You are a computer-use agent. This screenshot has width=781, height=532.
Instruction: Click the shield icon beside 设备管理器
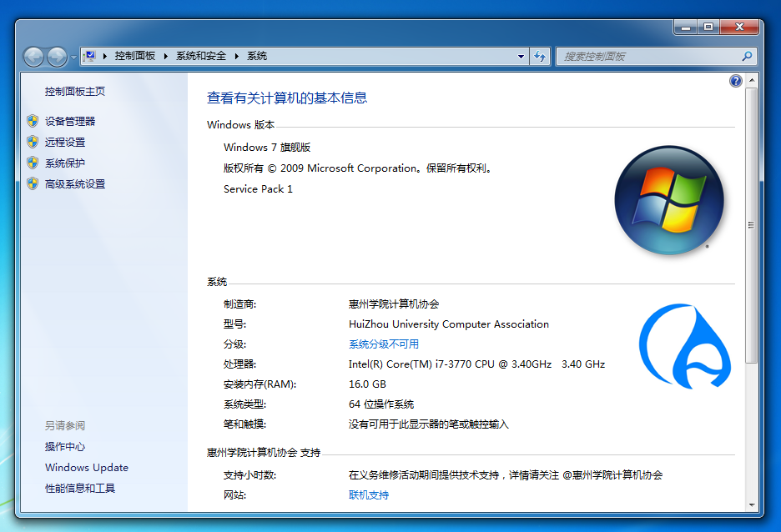[33, 121]
